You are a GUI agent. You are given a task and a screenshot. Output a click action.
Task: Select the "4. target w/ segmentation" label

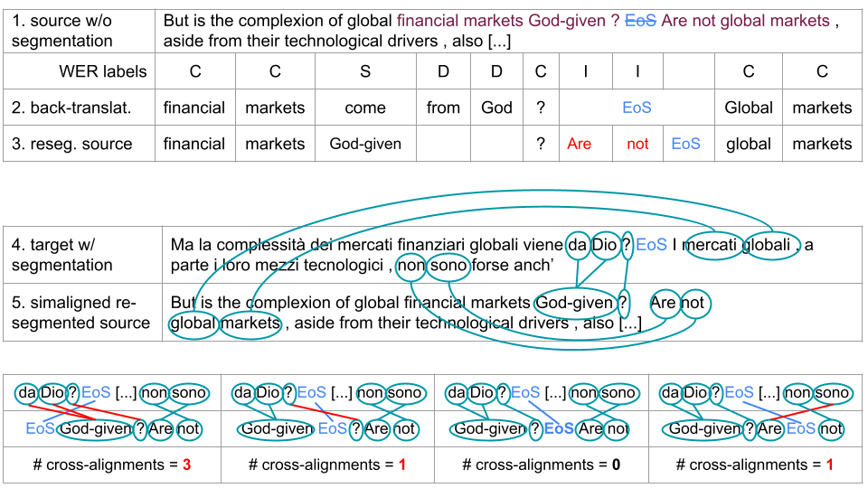pos(62,255)
